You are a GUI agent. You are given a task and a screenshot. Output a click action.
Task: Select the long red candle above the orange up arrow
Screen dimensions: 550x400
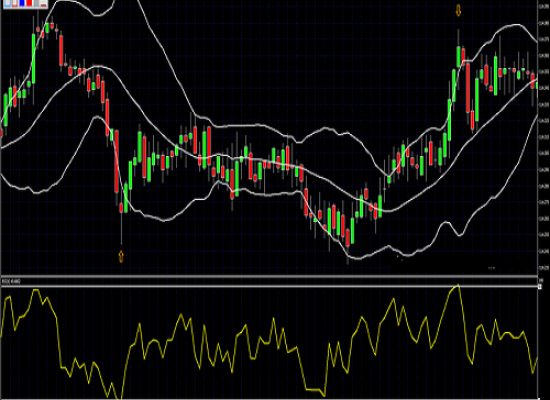pos(117,161)
